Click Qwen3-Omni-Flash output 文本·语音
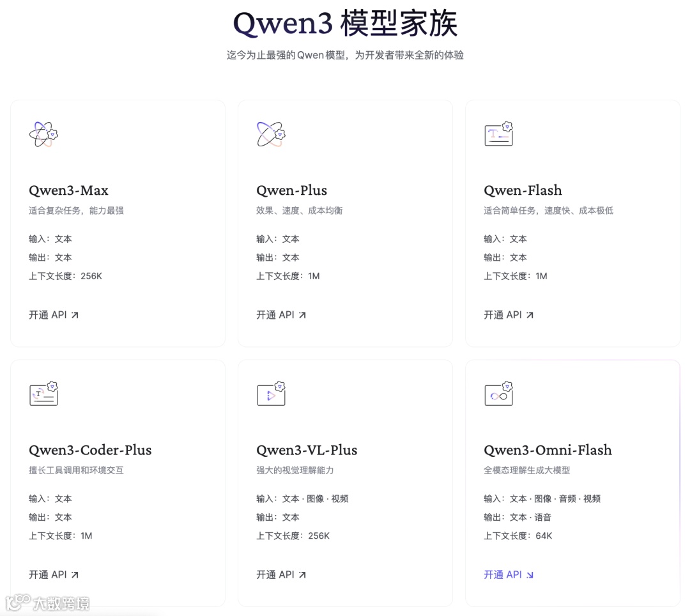The height and width of the screenshot is (616, 690). [x=517, y=517]
